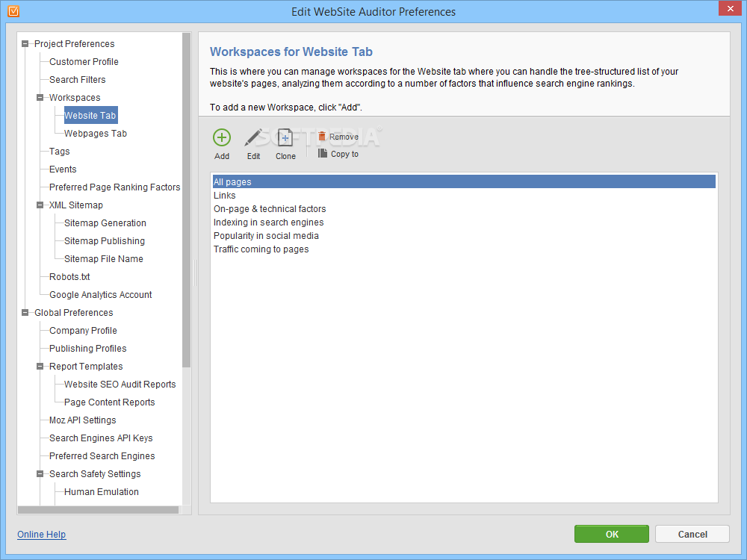Click the tree's vertical scrollbar
Screen dimensions: 747x560
(x=186, y=200)
